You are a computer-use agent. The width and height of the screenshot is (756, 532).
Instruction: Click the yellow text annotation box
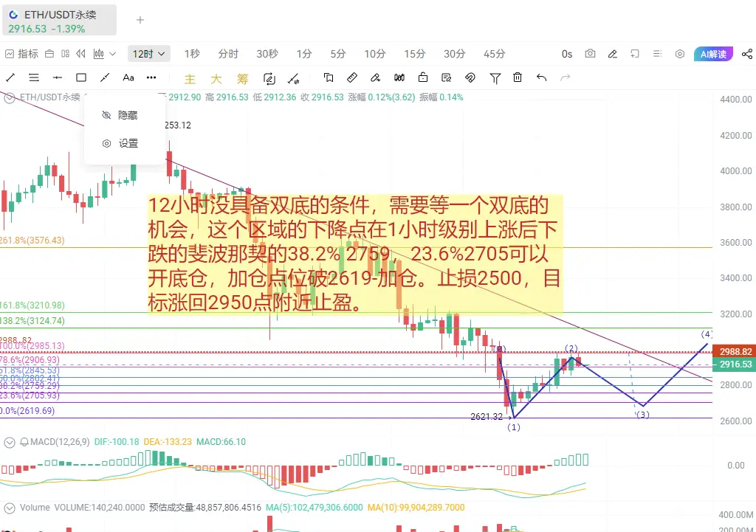pos(355,255)
